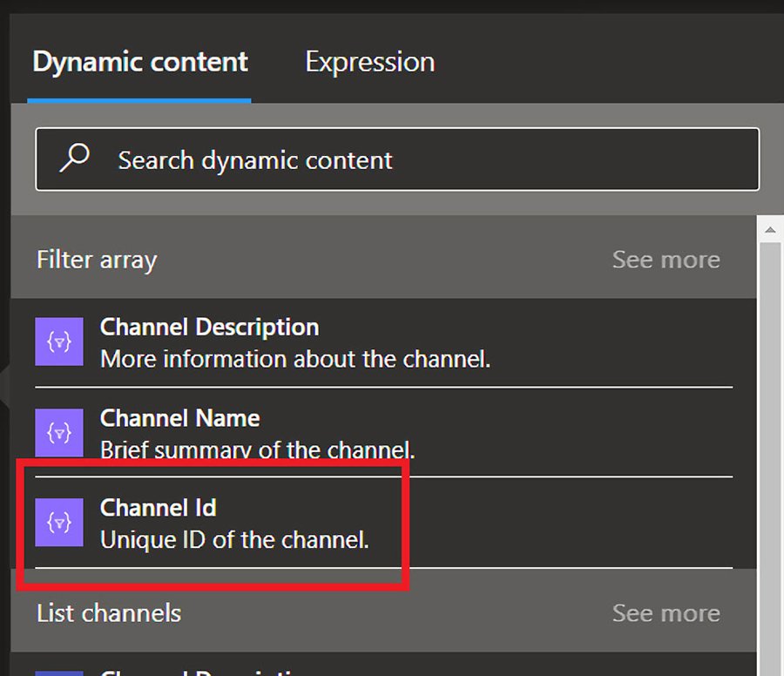
Task: Select the bottom Channel Description item under List channels
Action: [218, 671]
